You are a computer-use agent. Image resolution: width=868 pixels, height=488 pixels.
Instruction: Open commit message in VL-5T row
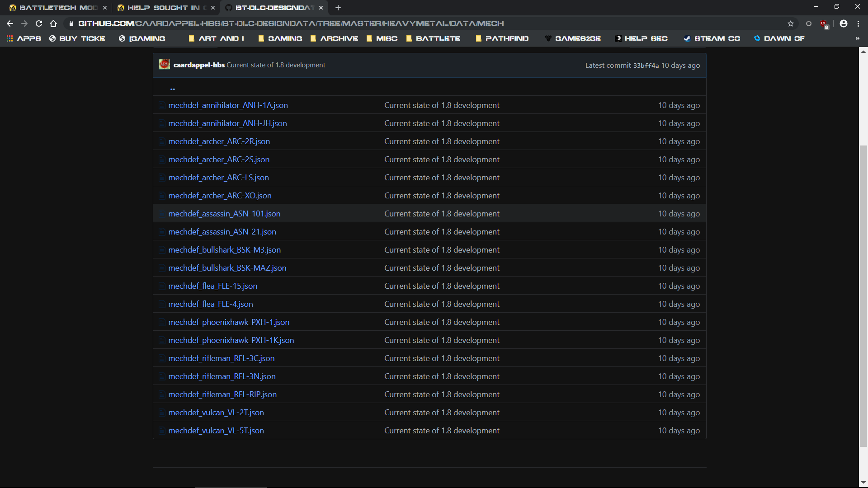(442, 431)
